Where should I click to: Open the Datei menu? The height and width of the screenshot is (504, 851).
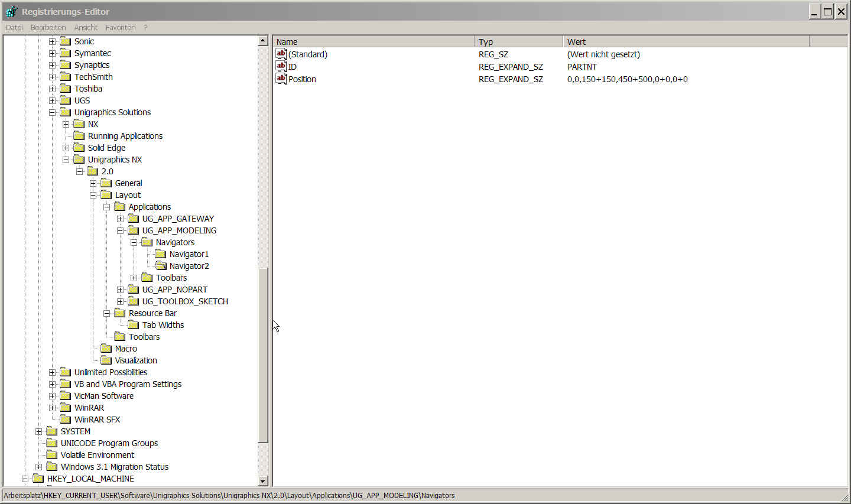point(14,27)
